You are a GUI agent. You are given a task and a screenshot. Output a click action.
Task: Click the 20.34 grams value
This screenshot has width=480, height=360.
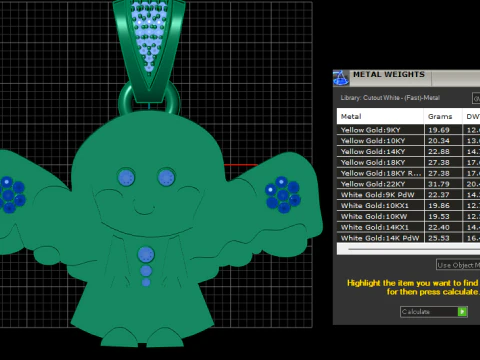tap(439, 141)
